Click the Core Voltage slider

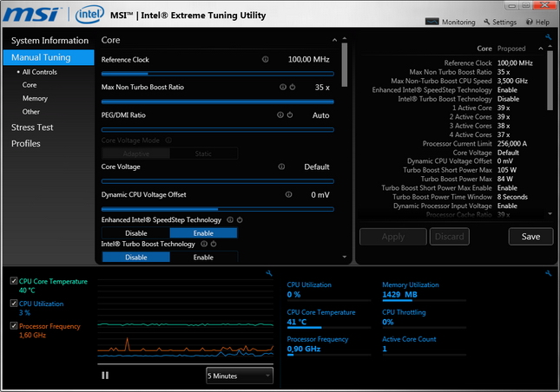218,181
